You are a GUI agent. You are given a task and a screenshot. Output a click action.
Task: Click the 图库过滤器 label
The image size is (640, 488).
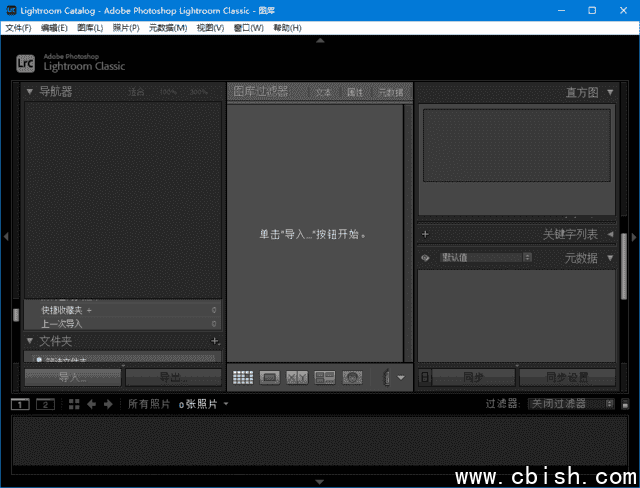(x=261, y=91)
